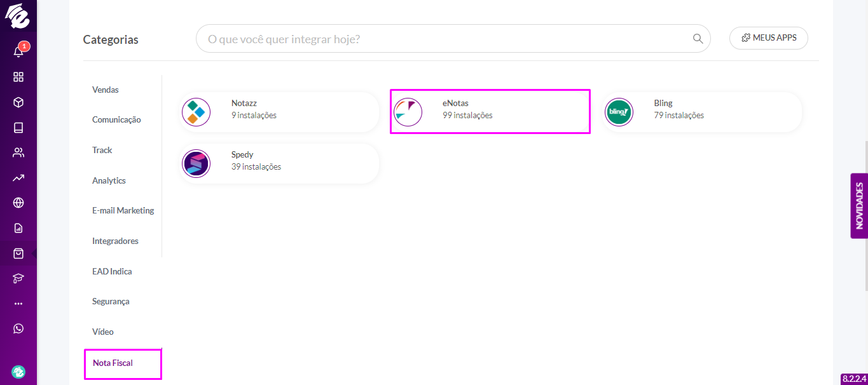Open the dashboard grid icon in sidebar
Viewport: 868px width, 385px height.
tap(18, 77)
